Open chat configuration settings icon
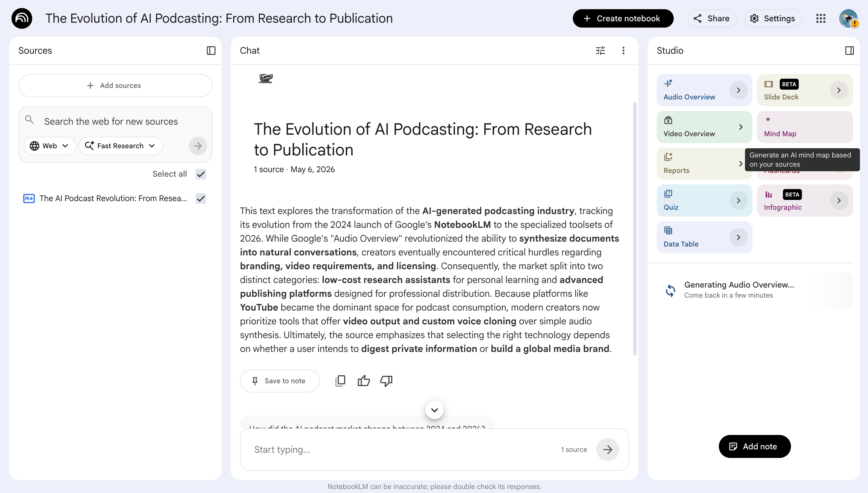The height and width of the screenshot is (493, 868). (600, 51)
